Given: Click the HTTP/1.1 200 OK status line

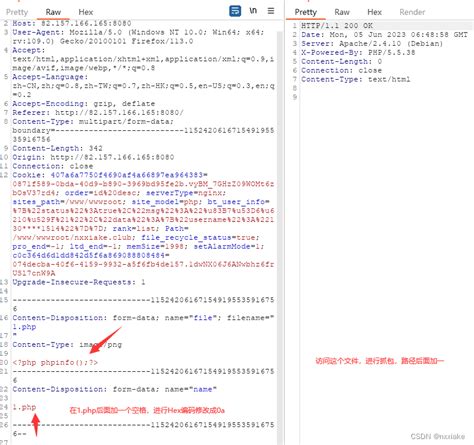Looking at the screenshot, I should coord(337,26).
